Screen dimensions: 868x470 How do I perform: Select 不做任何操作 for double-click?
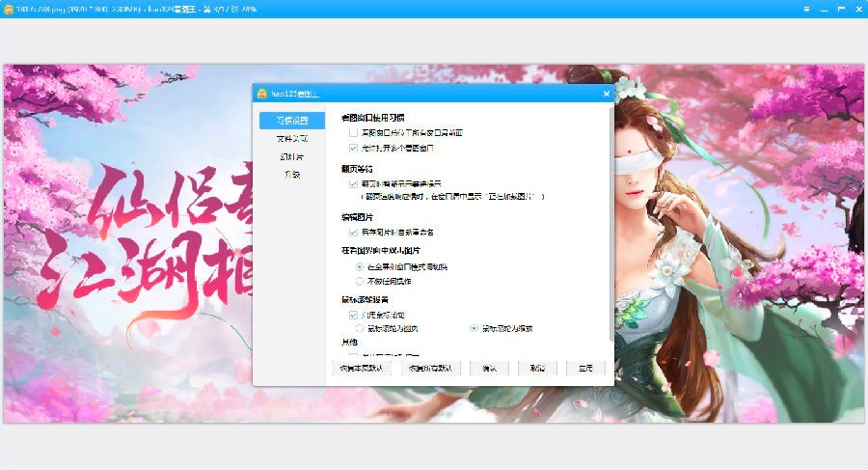point(360,281)
